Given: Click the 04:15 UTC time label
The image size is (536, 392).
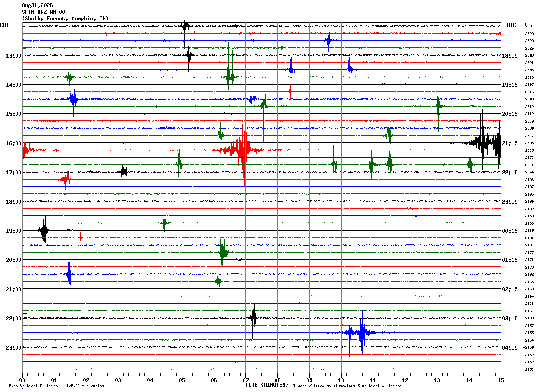Looking at the screenshot, I should tap(510, 348).
